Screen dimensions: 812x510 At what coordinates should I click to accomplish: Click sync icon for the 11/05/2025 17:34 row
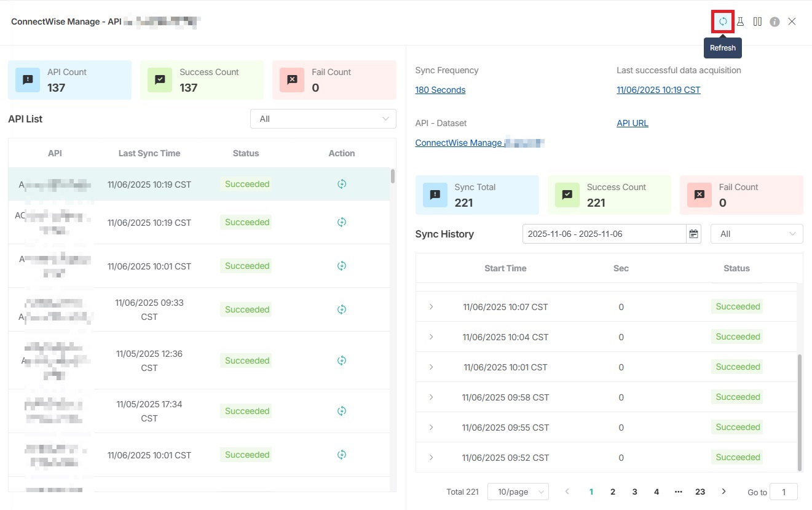tap(342, 411)
